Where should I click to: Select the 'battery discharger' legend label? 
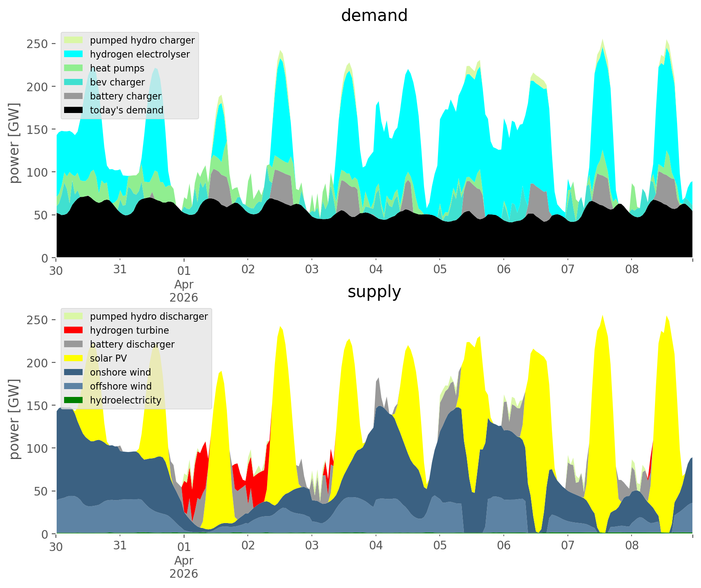pyautogui.click(x=132, y=344)
